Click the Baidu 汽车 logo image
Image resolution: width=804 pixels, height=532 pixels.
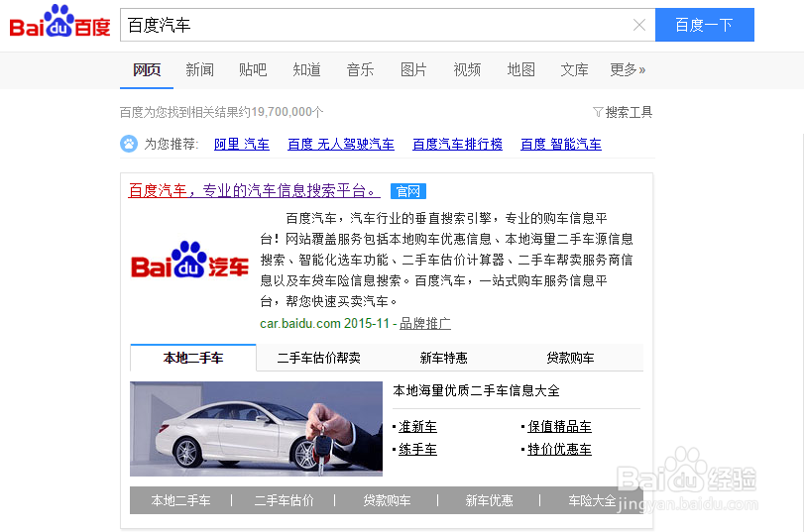point(189,260)
